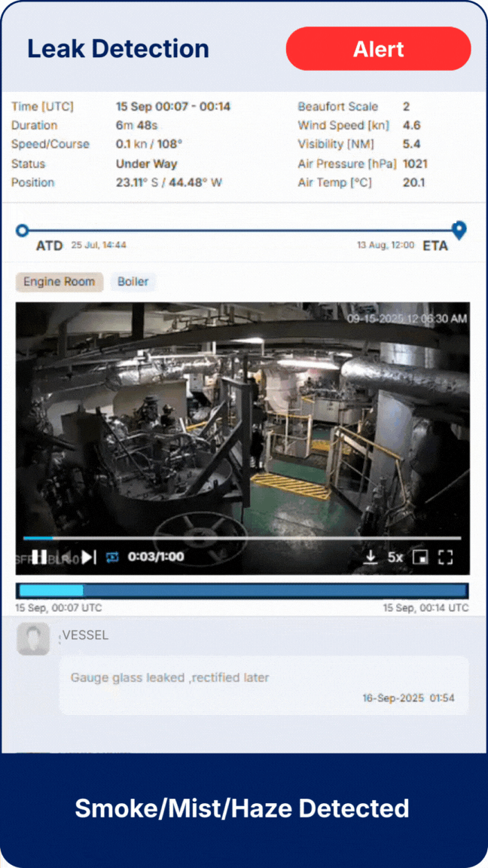
Task: Click the position coordinates value
Action: [x=169, y=182]
